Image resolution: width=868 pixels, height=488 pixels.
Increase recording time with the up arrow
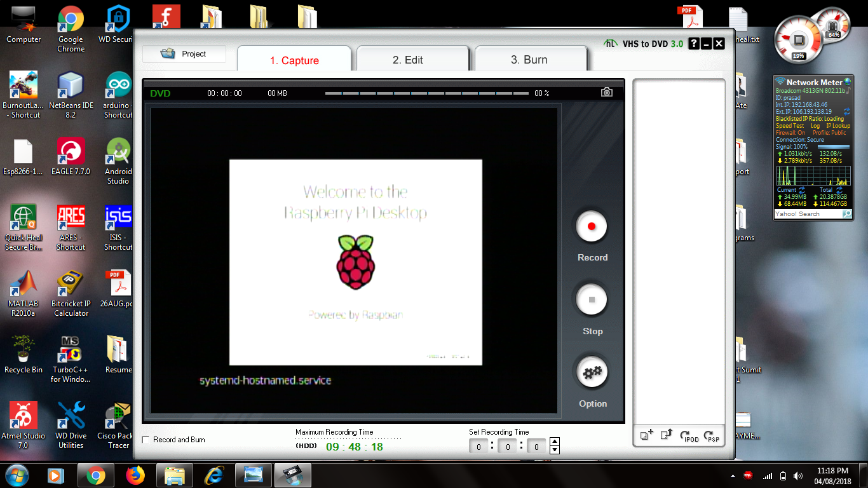555,442
